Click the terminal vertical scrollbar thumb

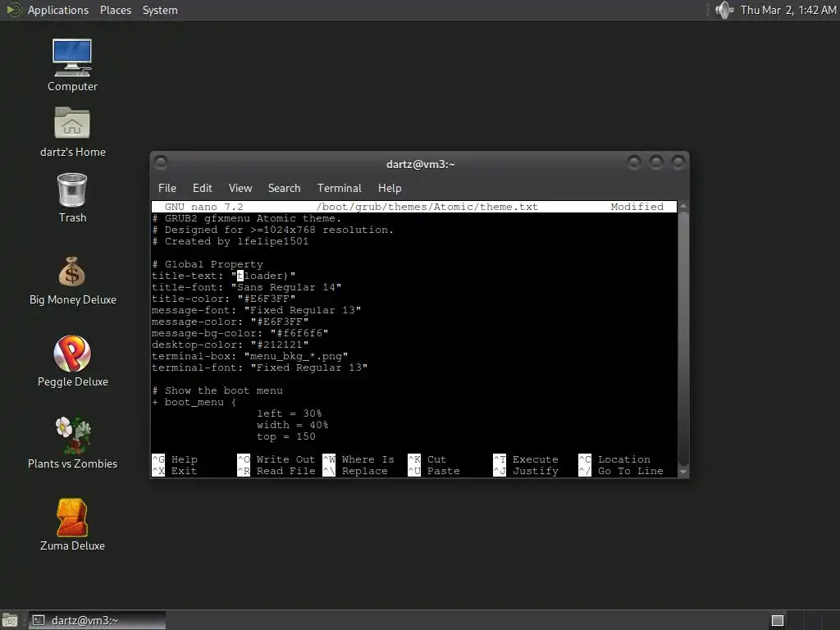coord(683,339)
